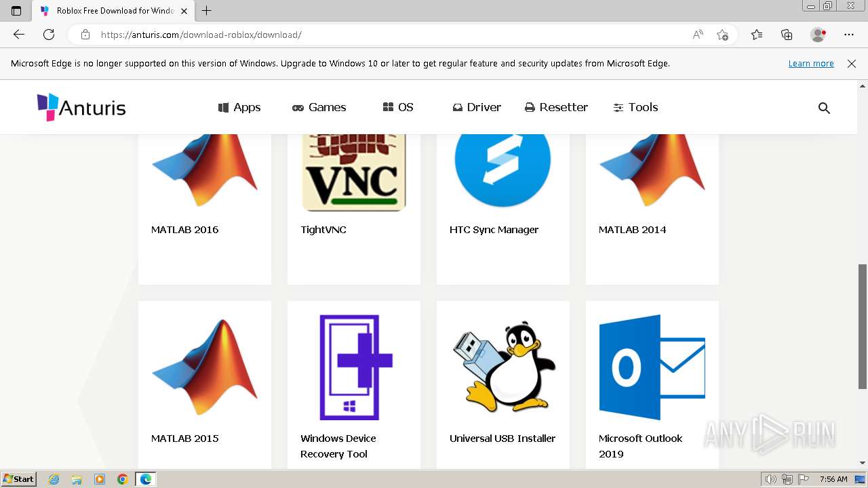Close the Roblox Free Download tab
Viewport: 868px width, 488px height.
coord(184,11)
